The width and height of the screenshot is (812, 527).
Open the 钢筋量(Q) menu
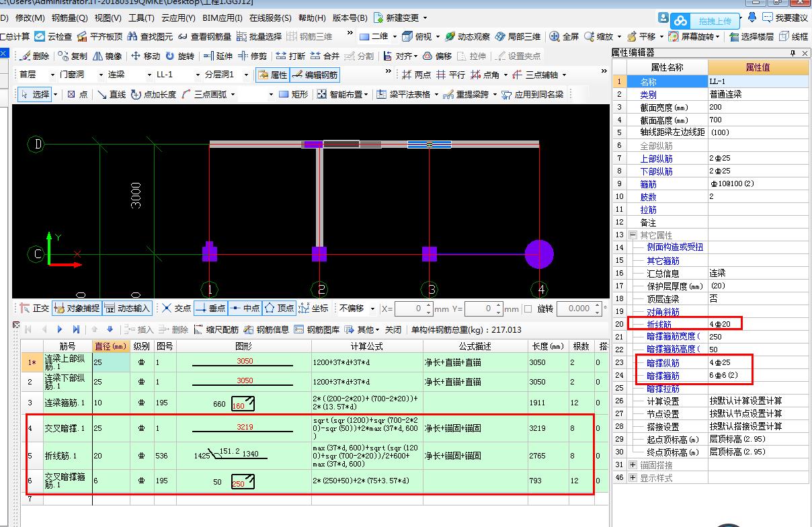point(70,17)
